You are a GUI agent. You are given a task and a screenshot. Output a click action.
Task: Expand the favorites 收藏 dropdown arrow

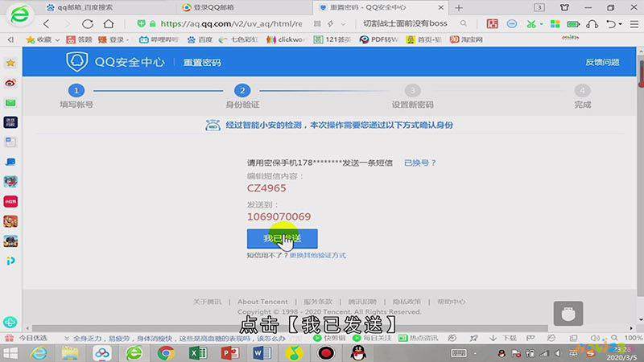point(57,39)
